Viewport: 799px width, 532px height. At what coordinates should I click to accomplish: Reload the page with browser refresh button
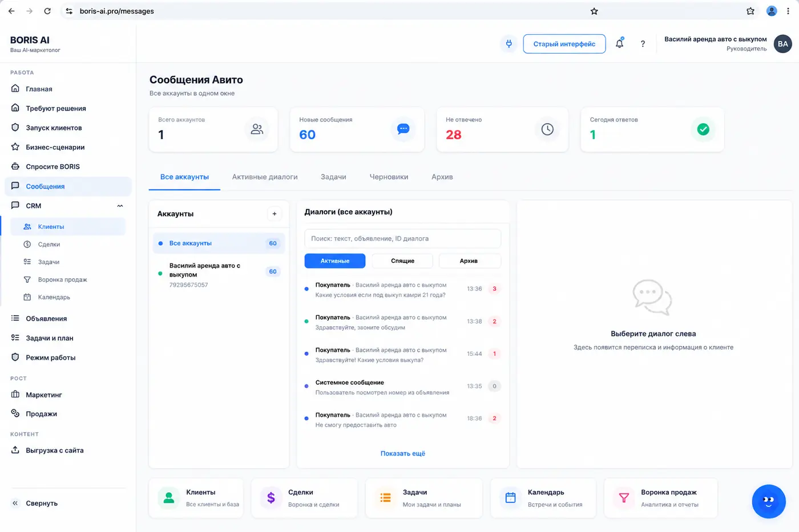coord(47,11)
